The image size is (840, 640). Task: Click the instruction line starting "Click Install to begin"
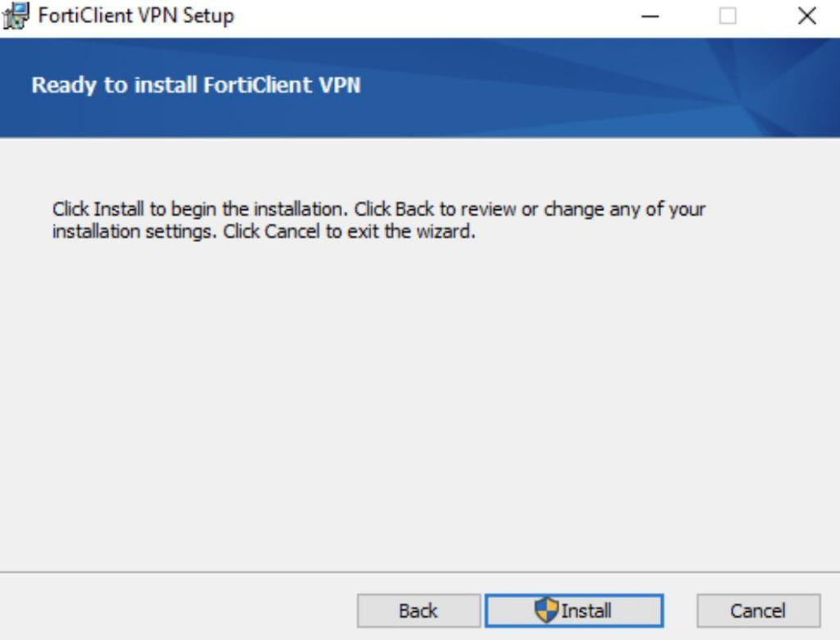[379, 209]
